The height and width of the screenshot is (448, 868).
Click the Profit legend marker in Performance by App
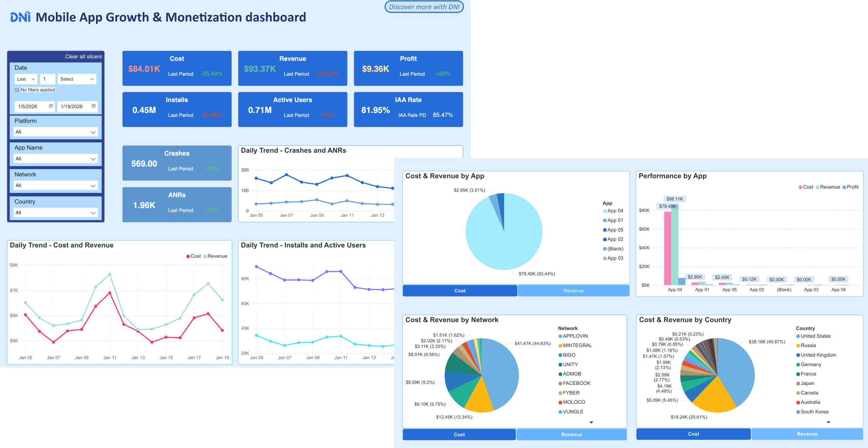tap(844, 187)
